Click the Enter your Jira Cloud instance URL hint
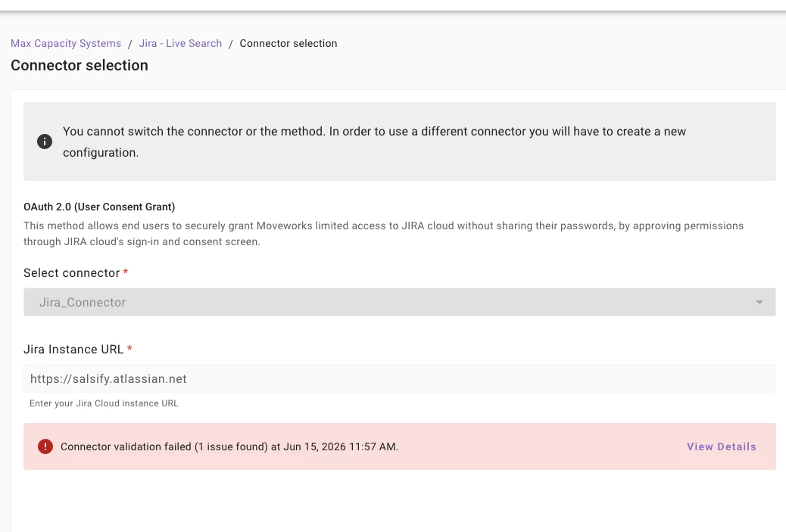This screenshot has height=532, width=786. click(x=104, y=403)
